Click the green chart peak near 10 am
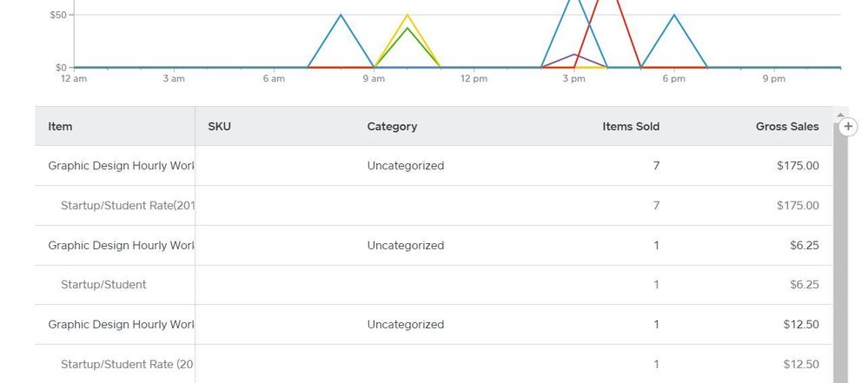 click(x=407, y=29)
